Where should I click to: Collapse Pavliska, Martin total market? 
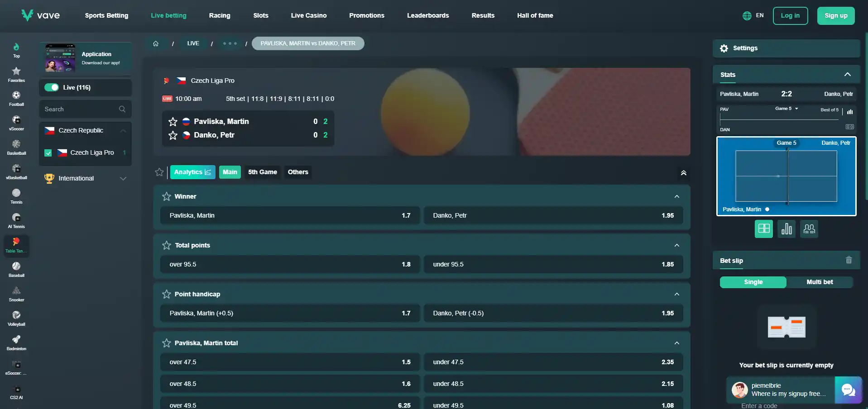click(677, 343)
